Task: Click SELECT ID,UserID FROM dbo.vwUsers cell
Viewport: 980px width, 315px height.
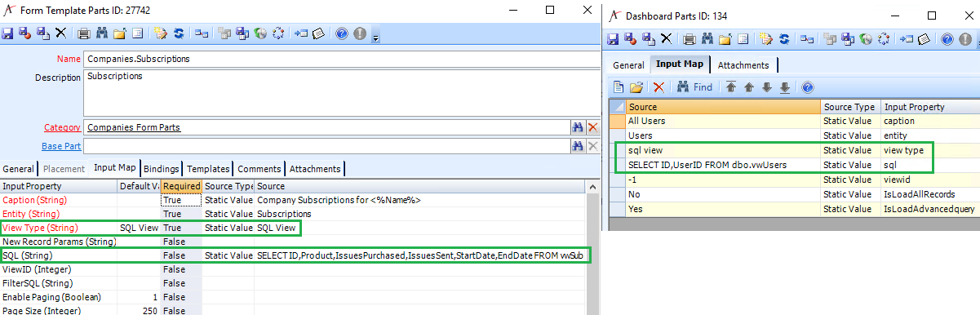Action: 723,165
